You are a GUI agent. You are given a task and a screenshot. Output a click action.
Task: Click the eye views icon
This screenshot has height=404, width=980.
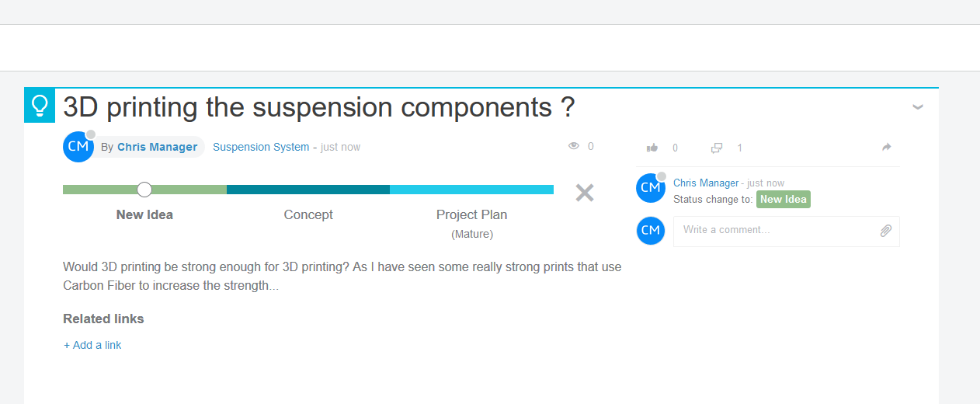pos(575,146)
